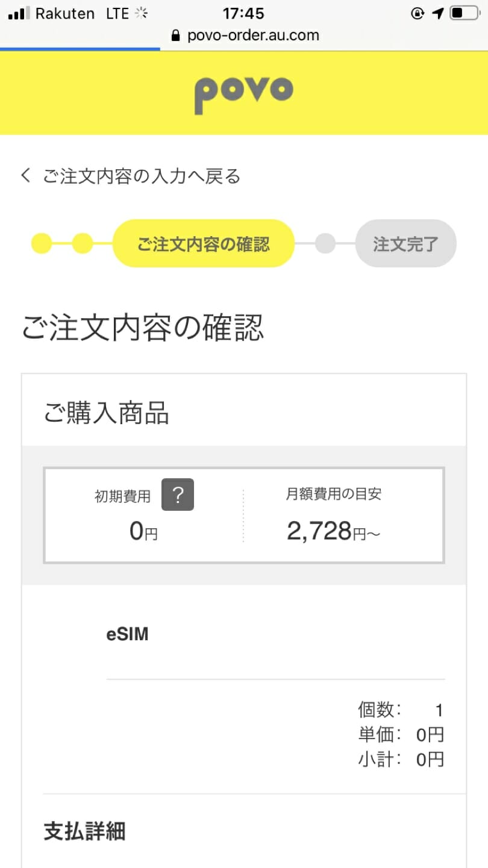Tap the rotation lock status icon
The height and width of the screenshot is (868, 488).
pyautogui.click(x=418, y=13)
